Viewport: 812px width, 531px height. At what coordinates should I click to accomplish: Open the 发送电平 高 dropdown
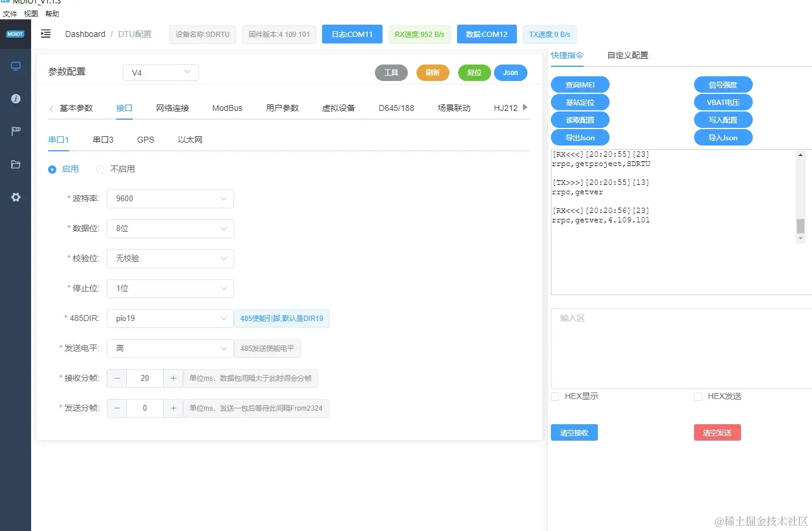(170, 349)
